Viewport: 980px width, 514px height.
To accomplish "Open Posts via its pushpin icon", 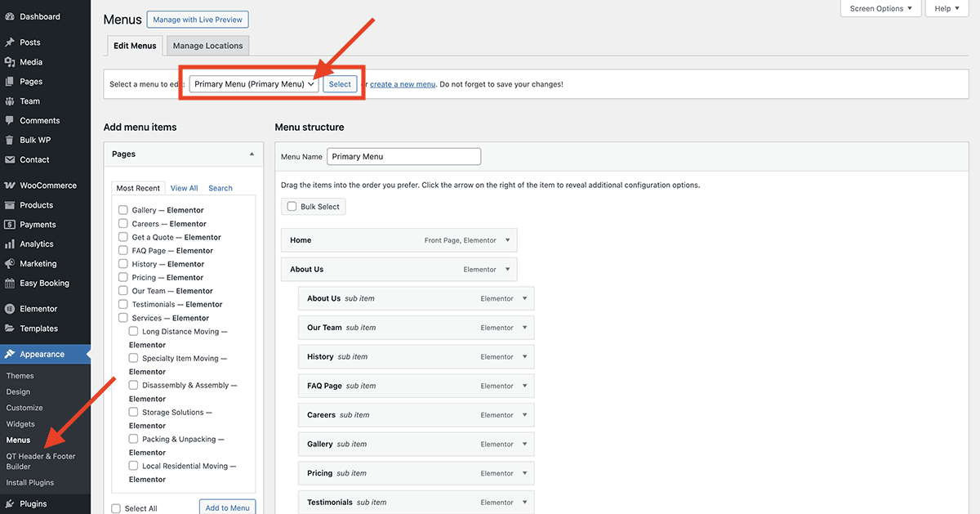I will [x=10, y=42].
